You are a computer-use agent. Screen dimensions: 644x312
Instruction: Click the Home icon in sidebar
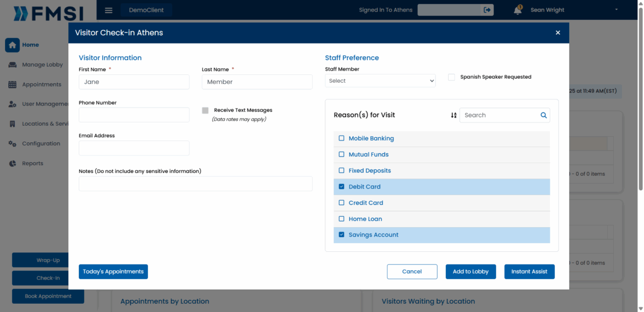point(12,45)
